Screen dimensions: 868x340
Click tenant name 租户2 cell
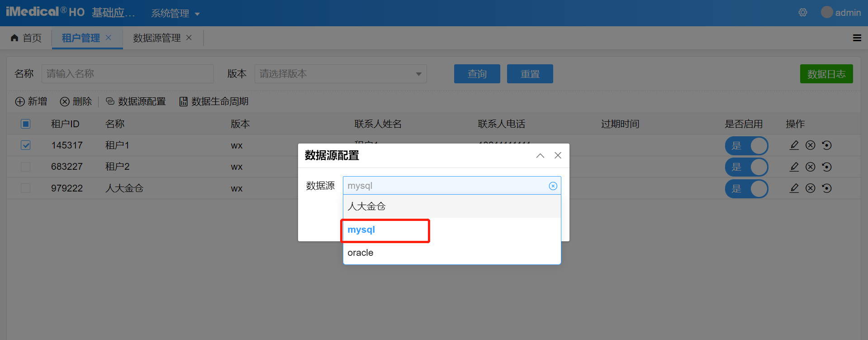point(117,167)
